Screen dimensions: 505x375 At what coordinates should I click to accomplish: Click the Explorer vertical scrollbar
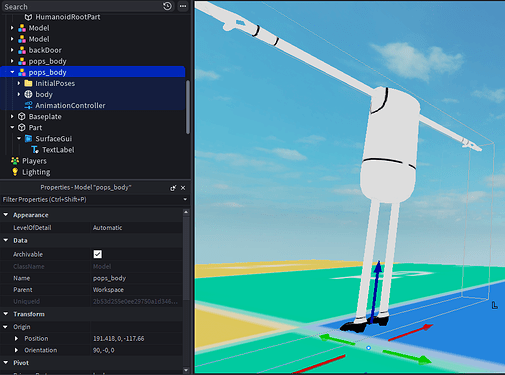(188, 107)
